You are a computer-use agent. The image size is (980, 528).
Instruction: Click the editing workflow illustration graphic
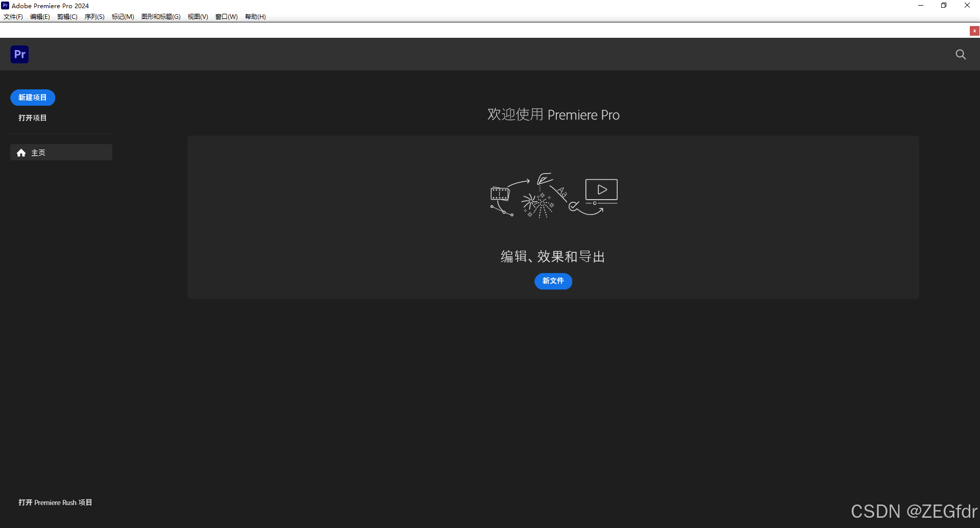[554, 196]
